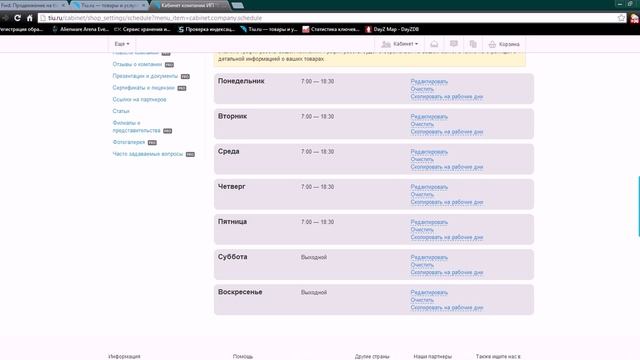
Task: Copy Четверг schedule to working days
Action: (447, 202)
